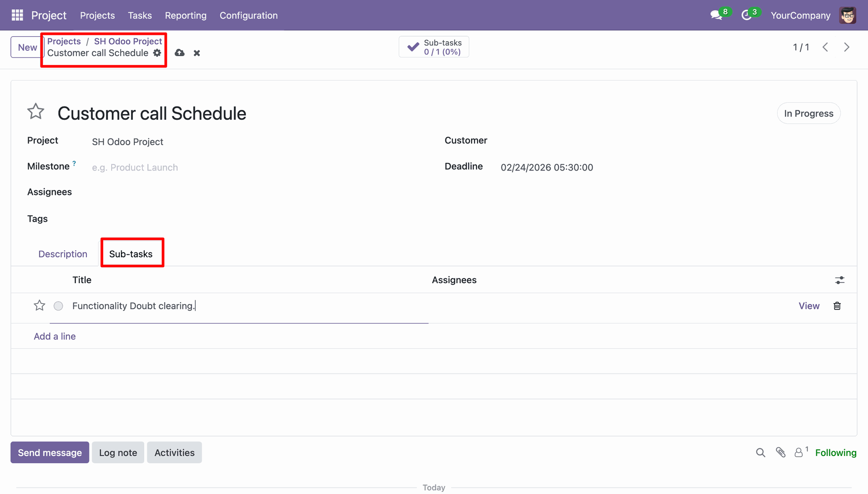Viewport: 868px width, 494px height.
Task: Open the conversations chat icon
Action: pyautogui.click(x=716, y=15)
